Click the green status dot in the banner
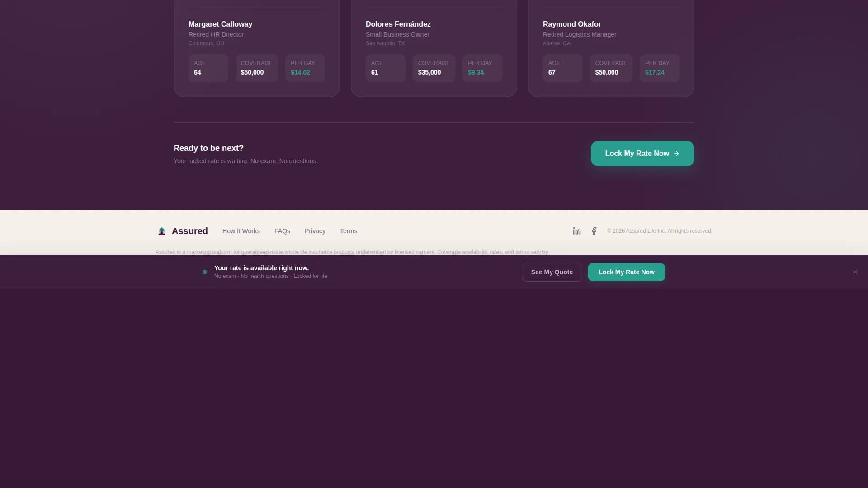This screenshot has width=868, height=488. 204,272
